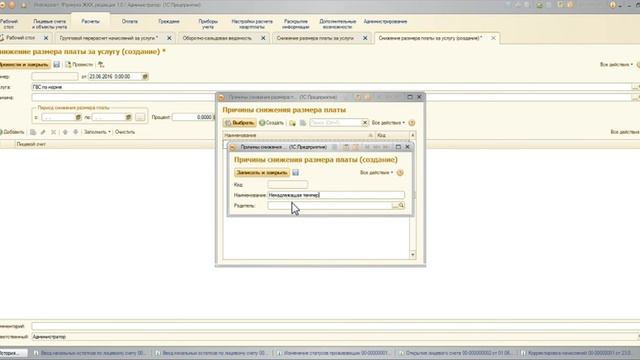Click the period selection ellipsis button

point(140,117)
